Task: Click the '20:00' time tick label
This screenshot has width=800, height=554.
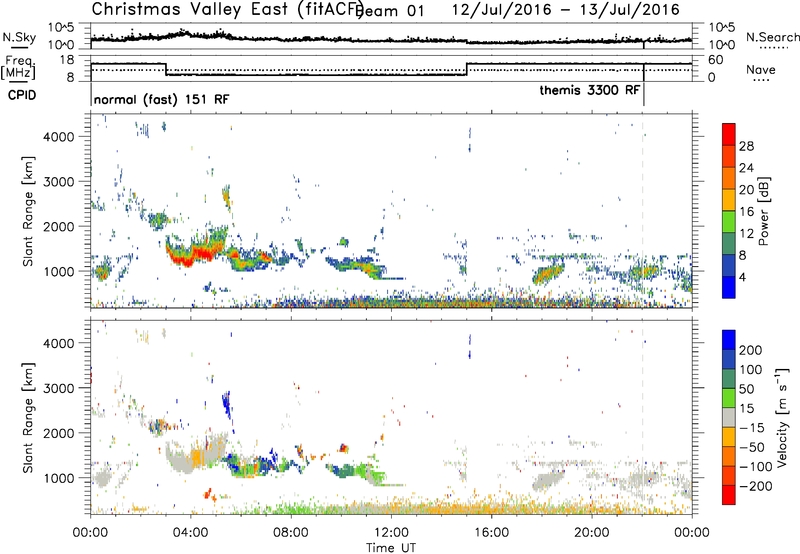Action: pos(591,532)
